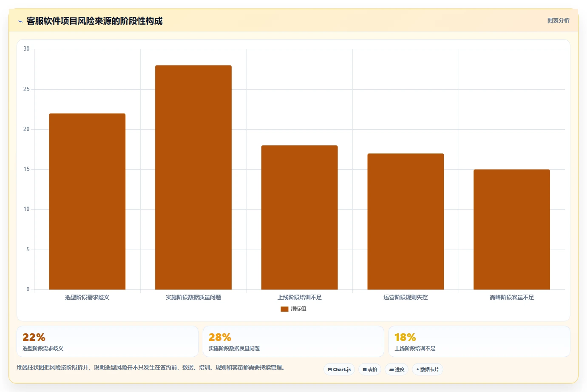Open the 22% 选型阶段需求歧义 data card
Image resolution: width=587 pixels, height=392 pixels.
pos(107,341)
